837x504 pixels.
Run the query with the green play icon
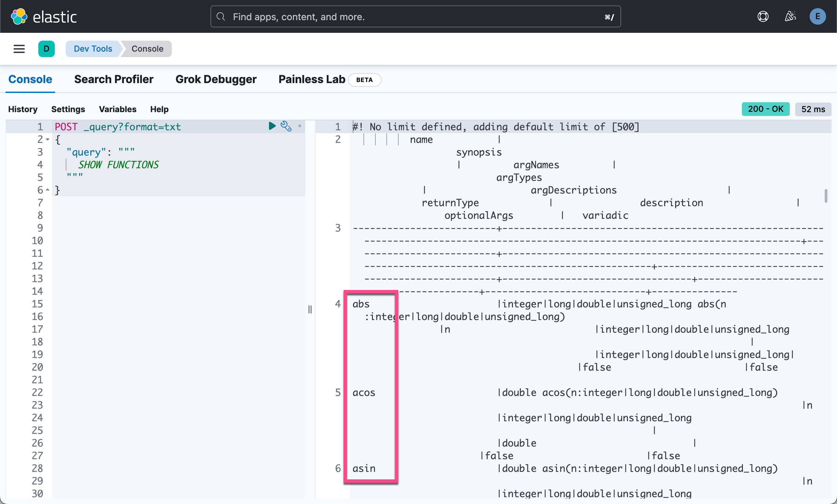[x=272, y=126]
